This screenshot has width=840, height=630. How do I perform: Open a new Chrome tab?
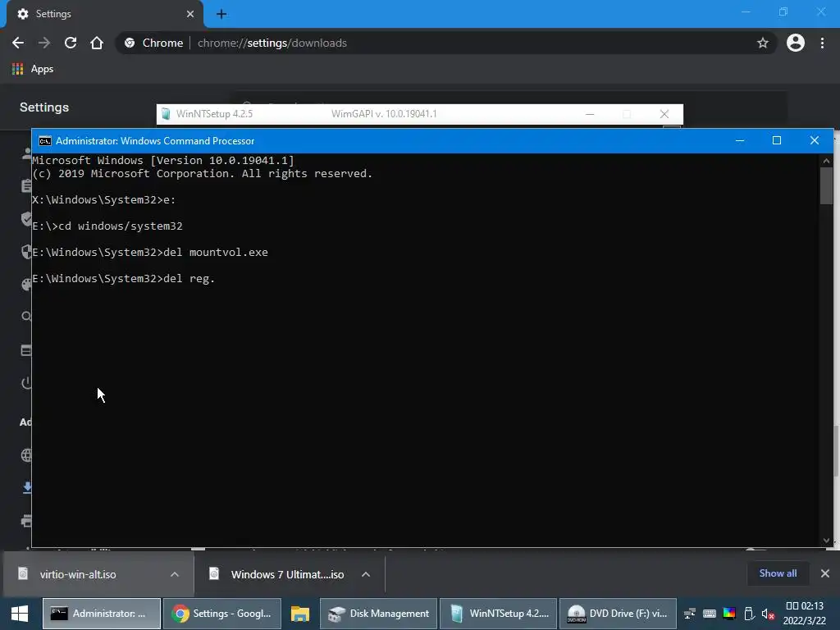[x=221, y=14]
